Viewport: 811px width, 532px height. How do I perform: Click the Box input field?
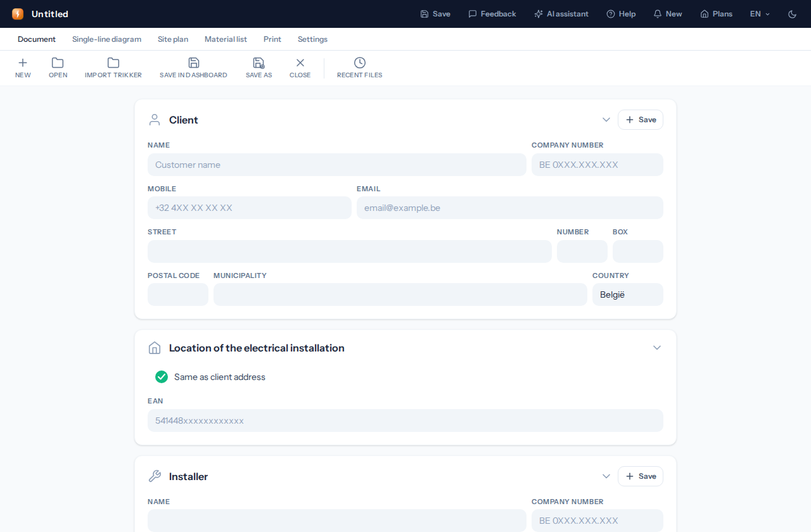638,251
